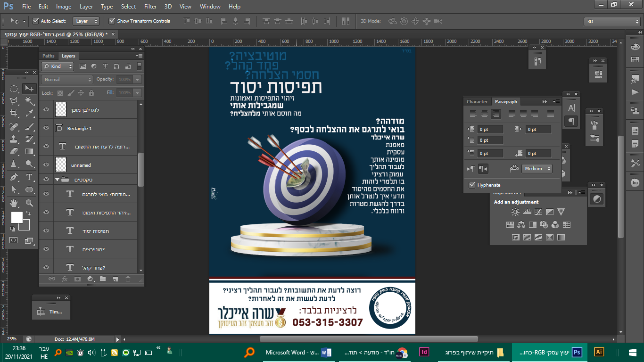Open the Layers panel flyout menu
Screen dimensions: 644x362
[x=140, y=56]
